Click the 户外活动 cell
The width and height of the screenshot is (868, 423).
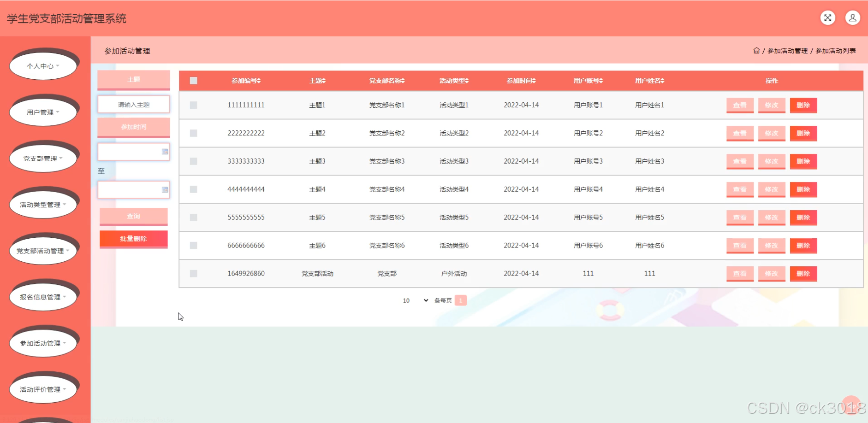point(454,274)
